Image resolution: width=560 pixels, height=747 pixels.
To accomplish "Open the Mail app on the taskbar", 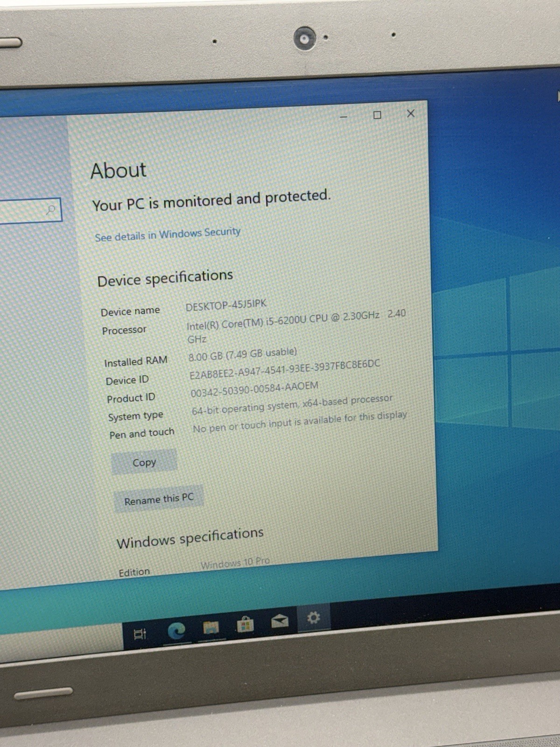I will point(280,621).
